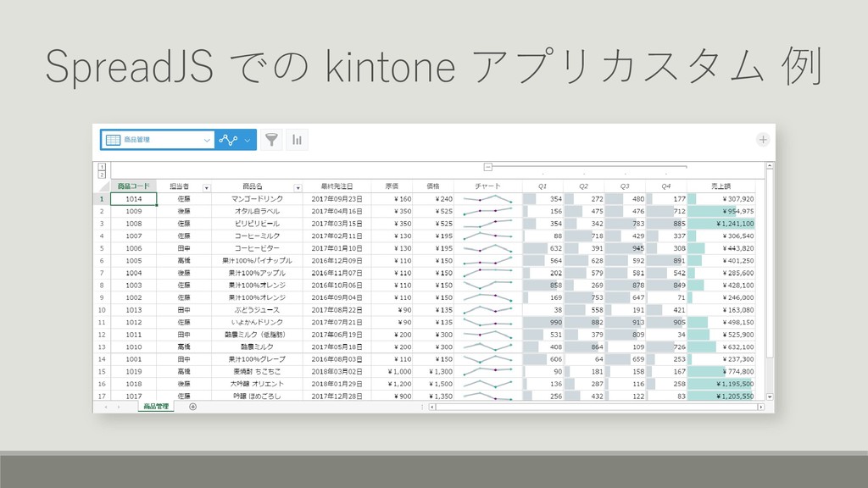
Task: Select the Q3 value 945 cell
Action: [625, 248]
